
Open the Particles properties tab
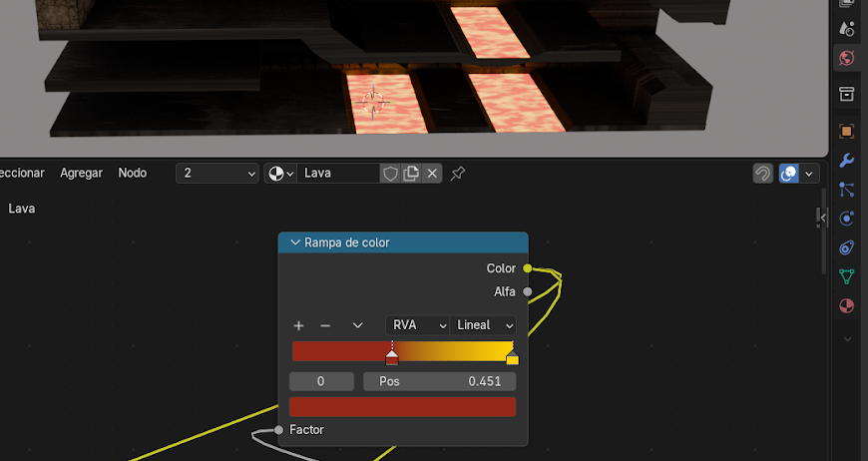846,190
